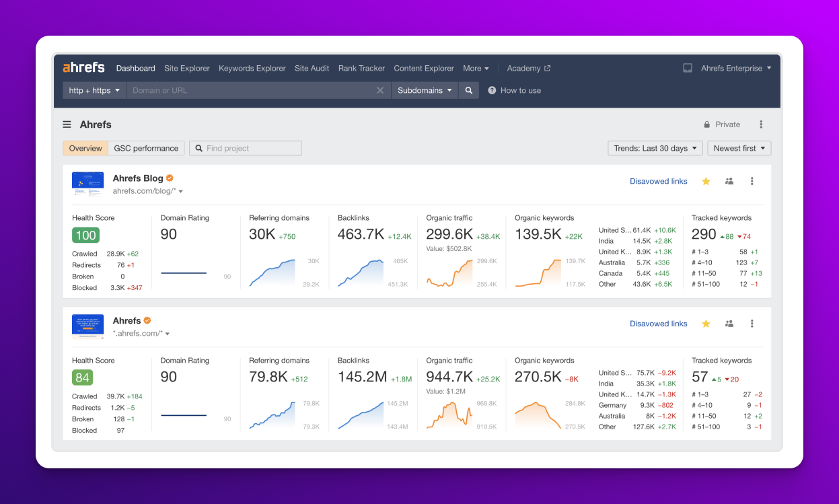Click the 30K referring domains value
This screenshot has height=504, width=839.
pyautogui.click(x=262, y=234)
